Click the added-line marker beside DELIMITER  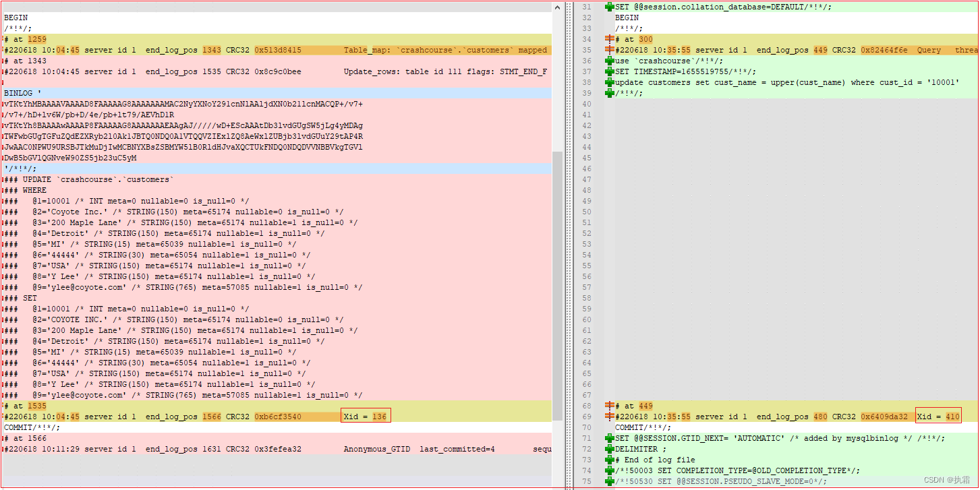[x=610, y=449]
